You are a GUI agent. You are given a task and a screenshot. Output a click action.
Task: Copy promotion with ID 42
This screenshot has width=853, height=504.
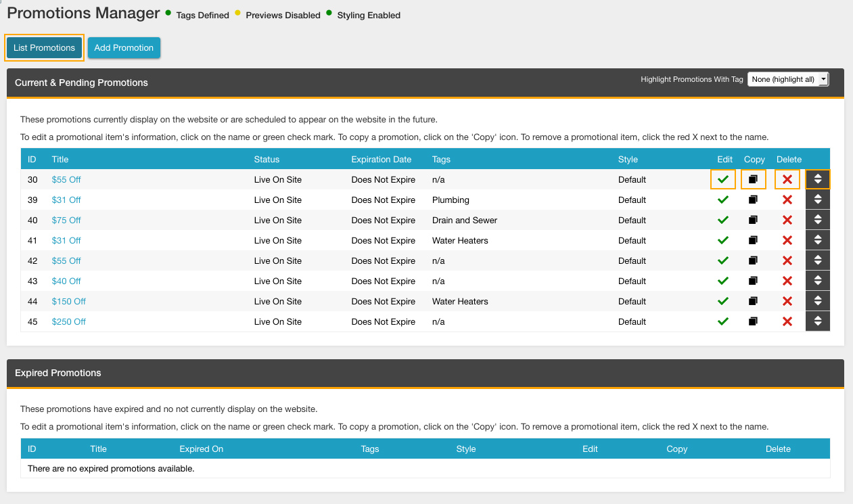pyautogui.click(x=753, y=260)
